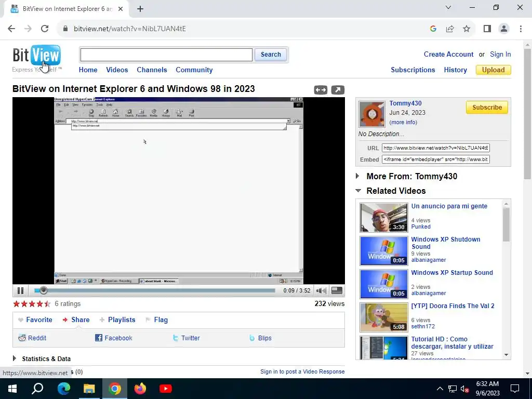Open taskbar search magnifier
Image resolution: width=532 pixels, height=399 pixels.
click(x=37, y=389)
